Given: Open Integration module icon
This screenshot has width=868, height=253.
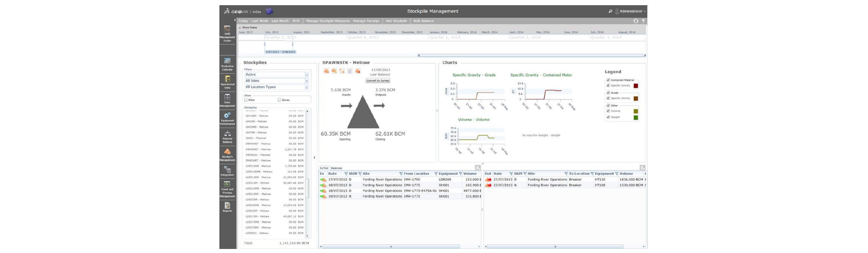Looking at the screenshot, I should [227, 171].
